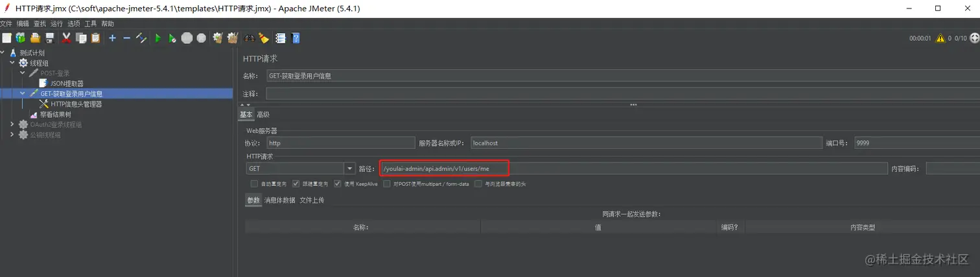This screenshot has width=980, height=277.
Task: Click the 编码? column header
Action: pyautogui.click(x=730, y=227)
